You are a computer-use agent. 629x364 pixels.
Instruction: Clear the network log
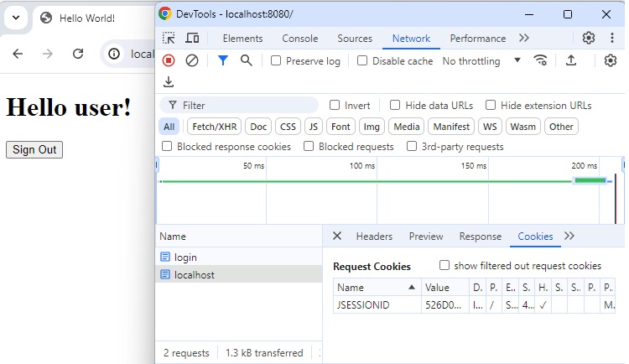(x=192, y=60)
